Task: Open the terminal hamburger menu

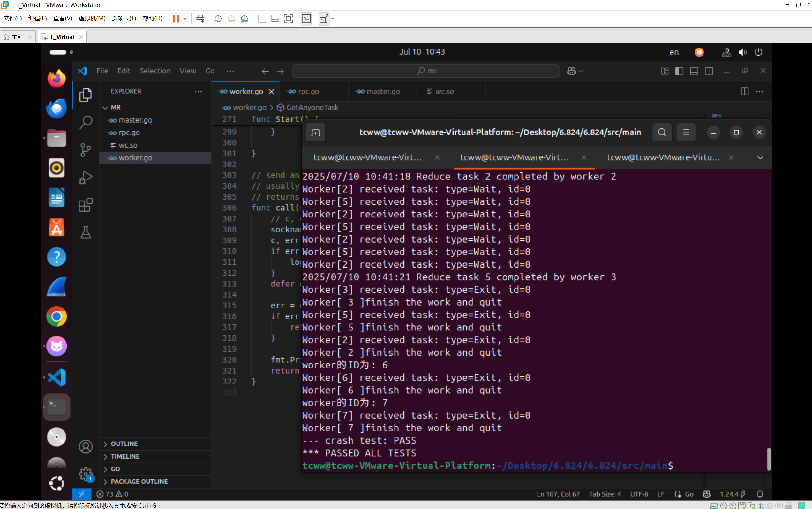Action: coord(686,132)
